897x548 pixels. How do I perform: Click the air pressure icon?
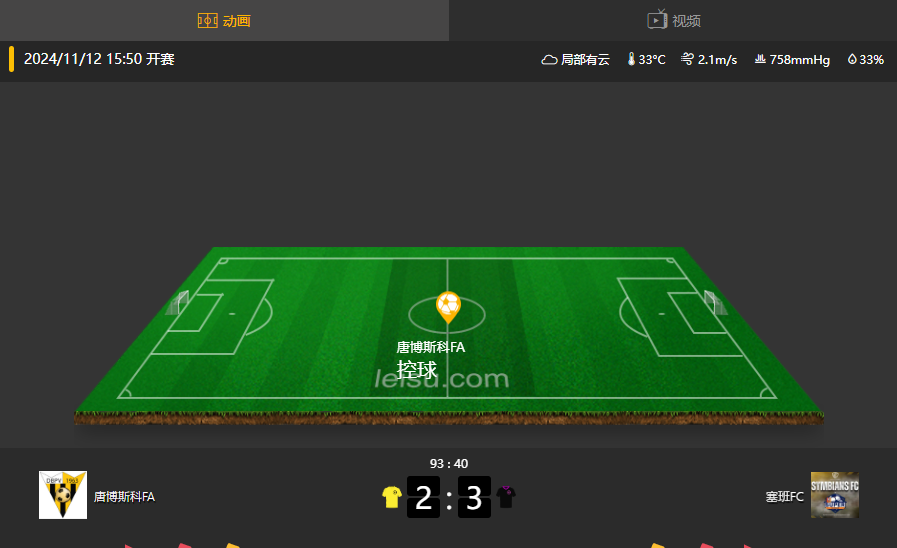click(760, 58)
